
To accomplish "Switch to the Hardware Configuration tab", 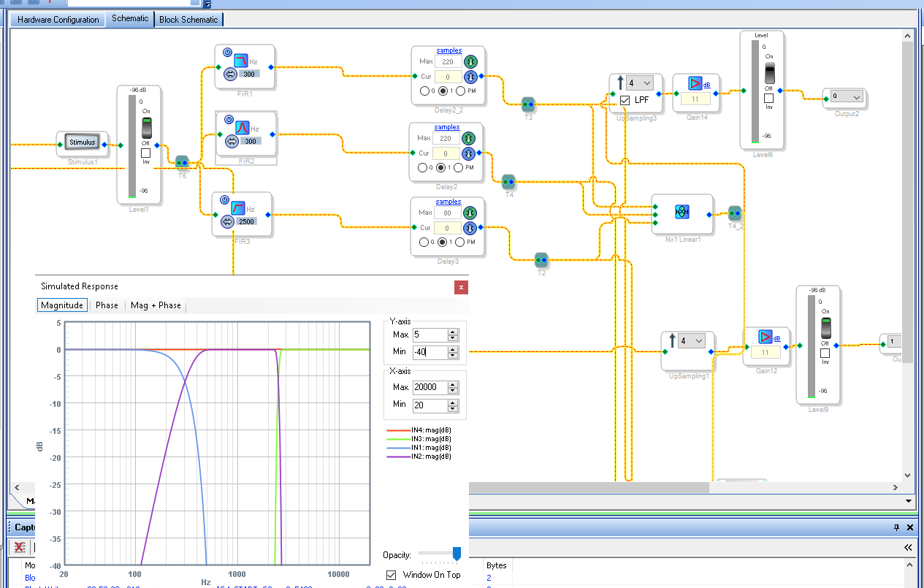I will coord(58,20).
